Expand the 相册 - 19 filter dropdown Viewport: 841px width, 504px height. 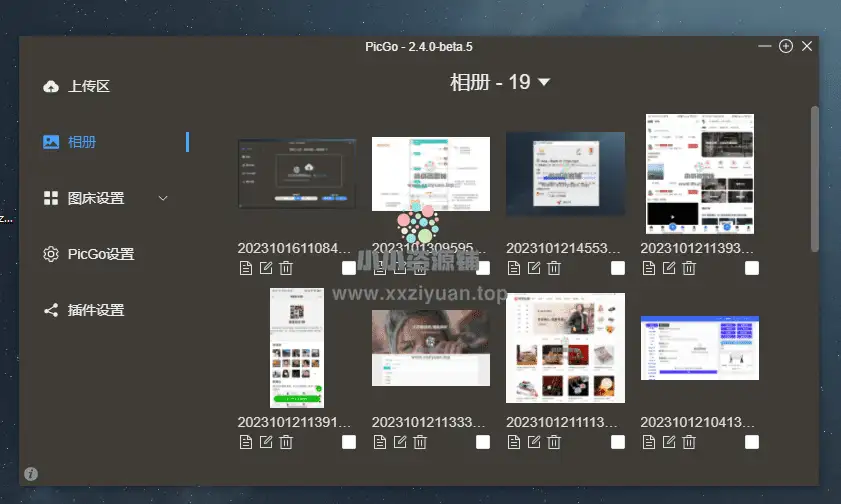(x=544, y=82)
